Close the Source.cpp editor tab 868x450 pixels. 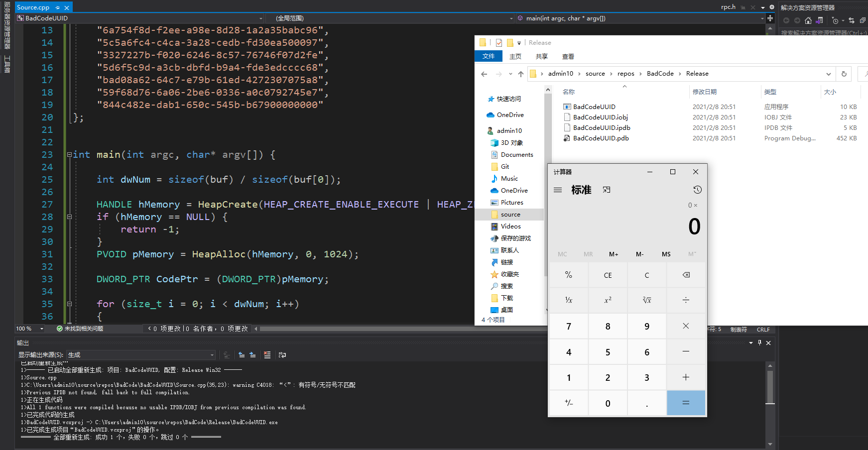pos(67,7)
